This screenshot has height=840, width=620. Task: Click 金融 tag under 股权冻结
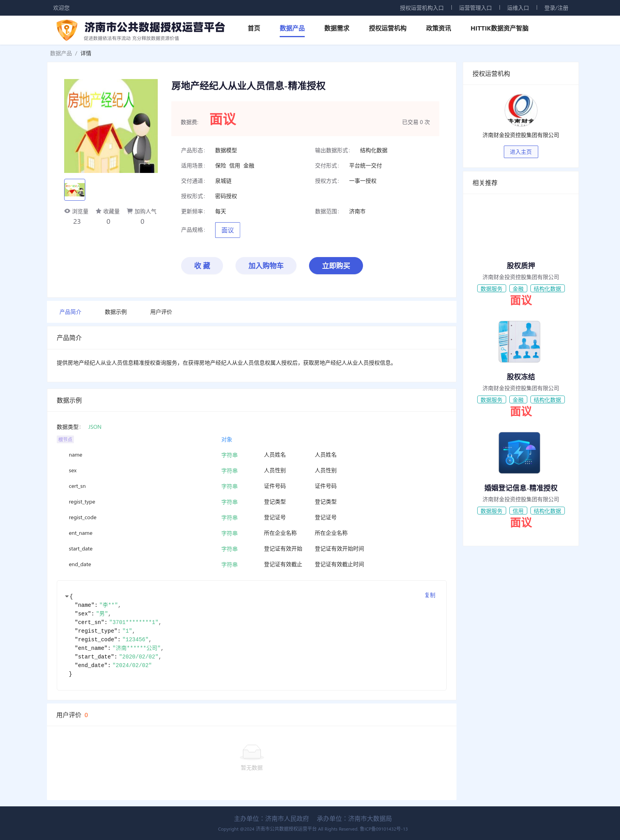(x=518, y=400)
